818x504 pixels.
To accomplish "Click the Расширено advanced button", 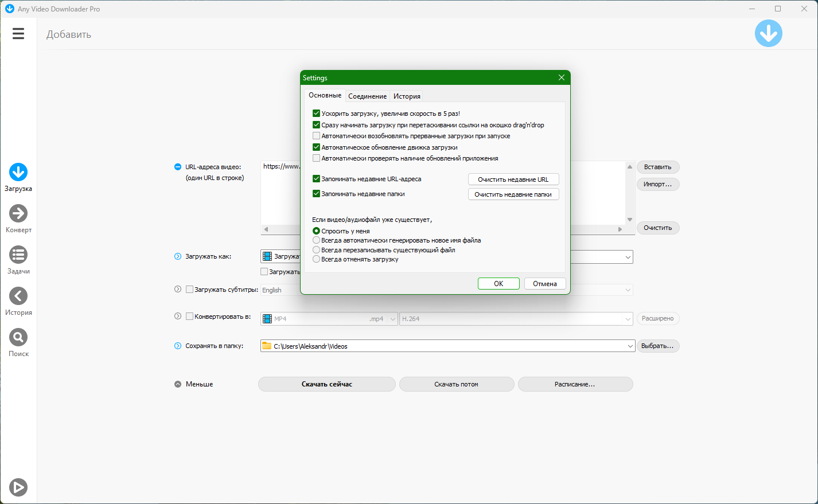I will click(658, 318).
